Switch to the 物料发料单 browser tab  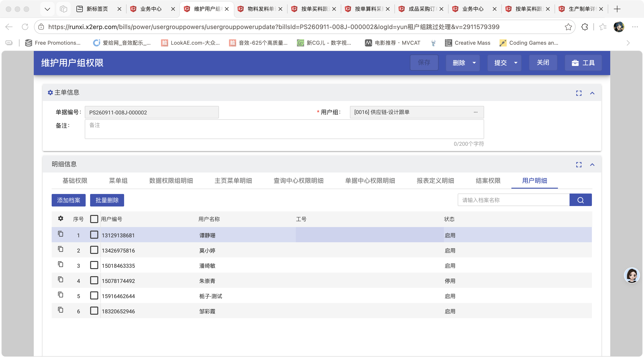tap(260, 9)
